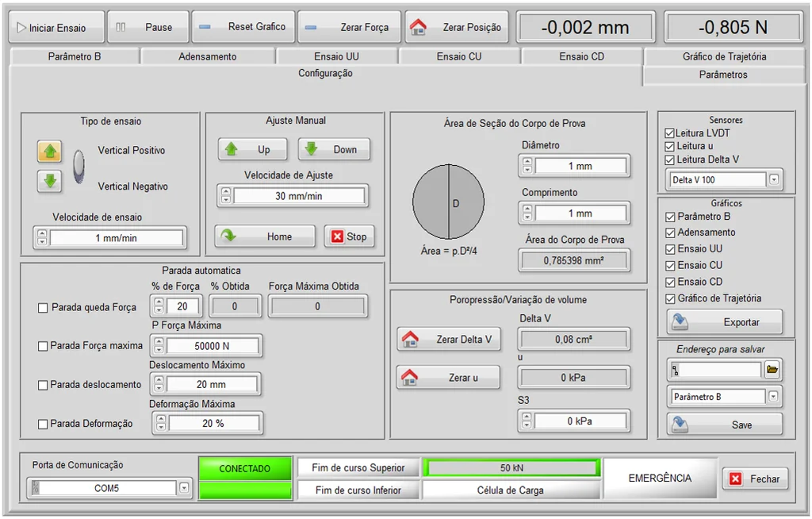Click stepper arrows for Velocidade de ensaio

pos(43,238)
